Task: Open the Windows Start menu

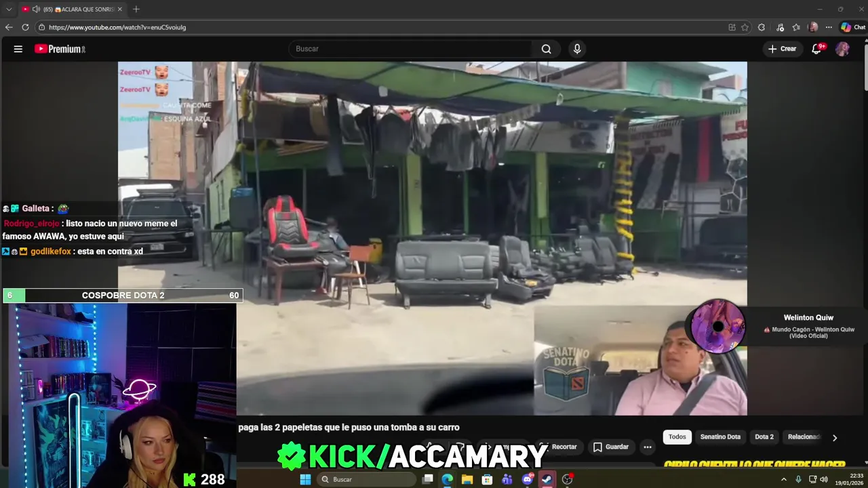Action: click(x=305, y=479)
